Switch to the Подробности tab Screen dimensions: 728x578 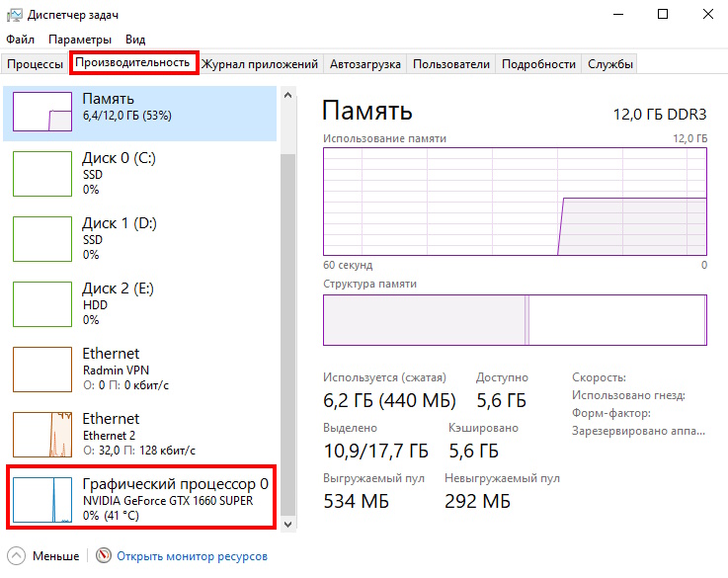pos(538,63)
